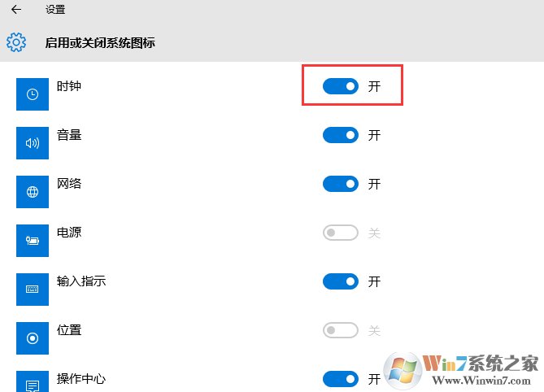The image size is (544, 392).
Task: Switch off the 网络 toggle
Action: (x=341, y=184)
